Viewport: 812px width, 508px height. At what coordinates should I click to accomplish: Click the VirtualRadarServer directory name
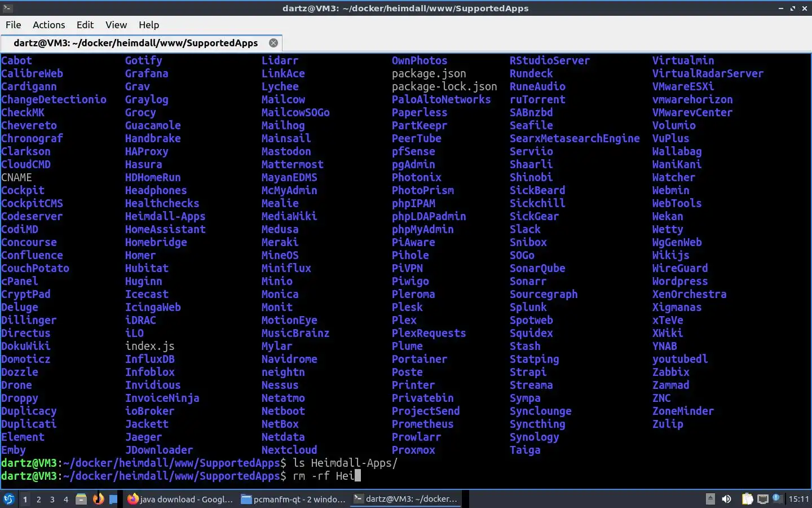pyautogui.click(x=708, y=73)
